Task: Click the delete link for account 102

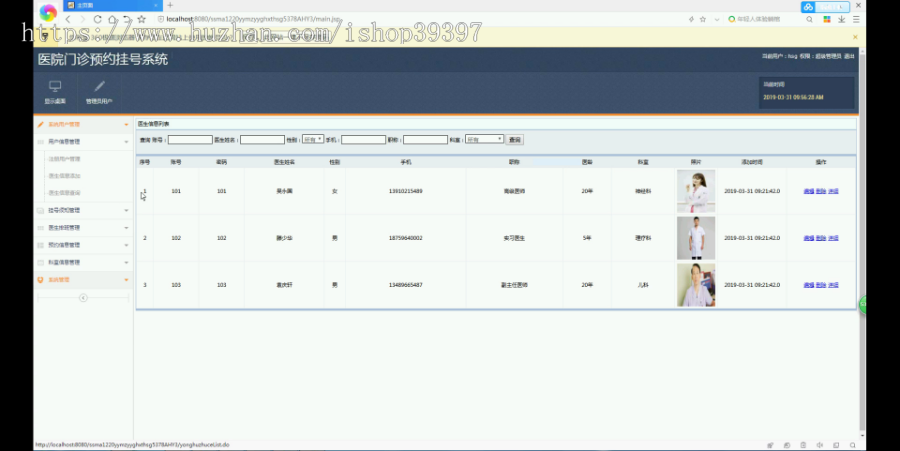Action: click(x=821, y=238)
